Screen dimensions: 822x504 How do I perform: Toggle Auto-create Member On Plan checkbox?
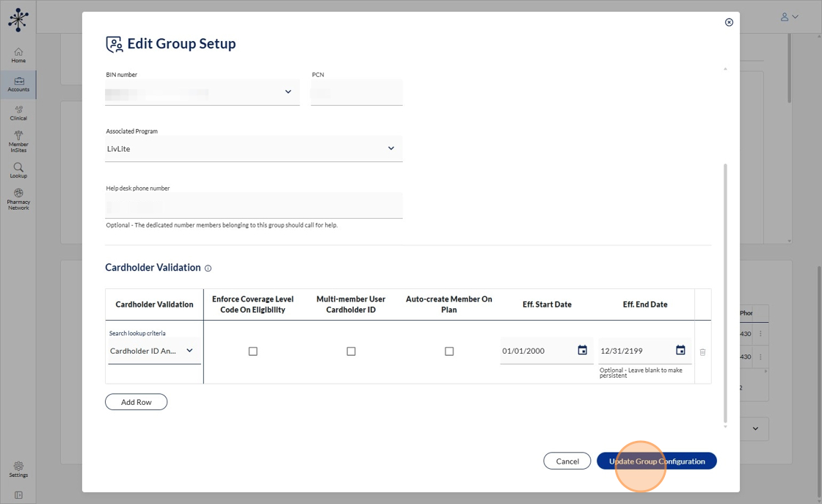[449, 351]
